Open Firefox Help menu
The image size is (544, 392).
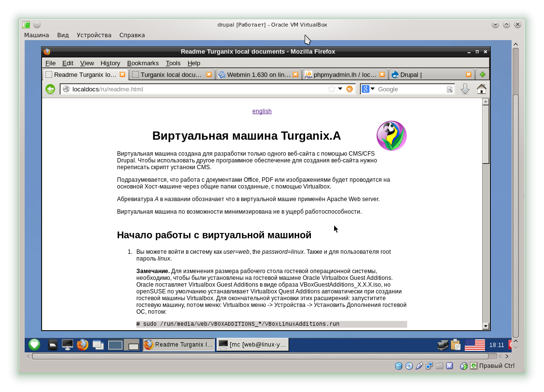[193, 63]
